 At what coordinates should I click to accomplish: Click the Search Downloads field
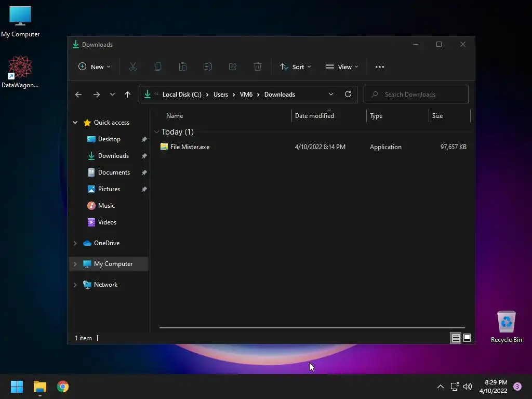416,95
